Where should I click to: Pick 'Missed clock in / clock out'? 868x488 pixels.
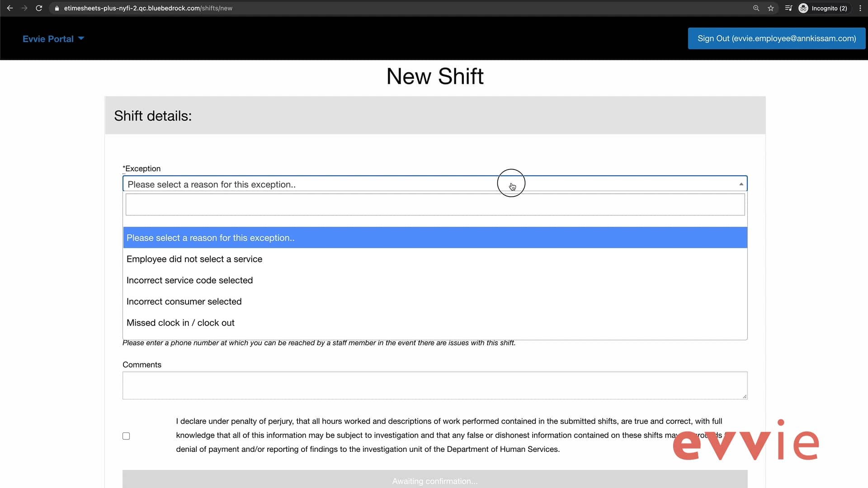point(180,323)
